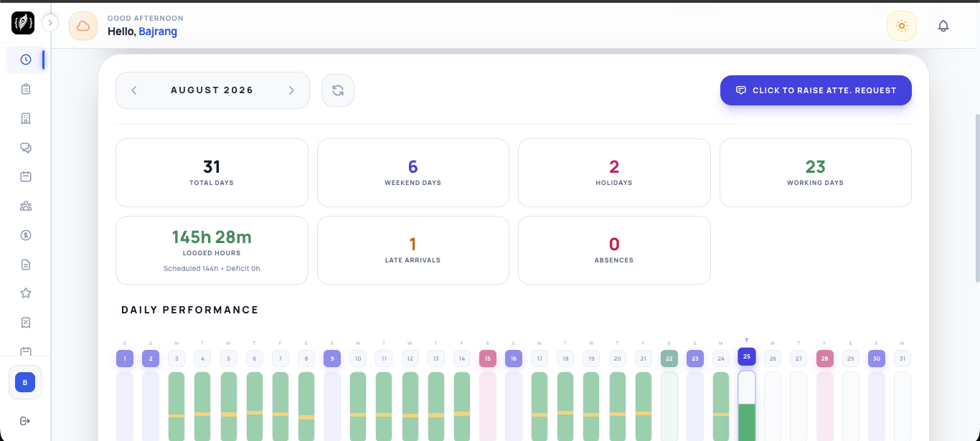Select day 22 green marker
980x441 pixels.
(x=669, y=358)
